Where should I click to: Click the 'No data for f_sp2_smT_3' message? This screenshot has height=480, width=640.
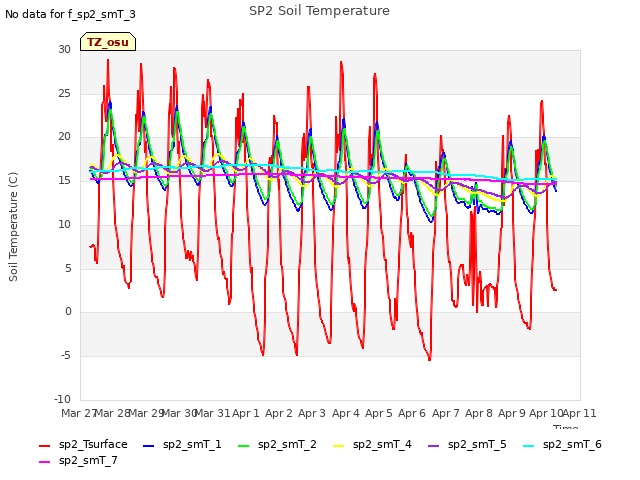tap(70, 14)
